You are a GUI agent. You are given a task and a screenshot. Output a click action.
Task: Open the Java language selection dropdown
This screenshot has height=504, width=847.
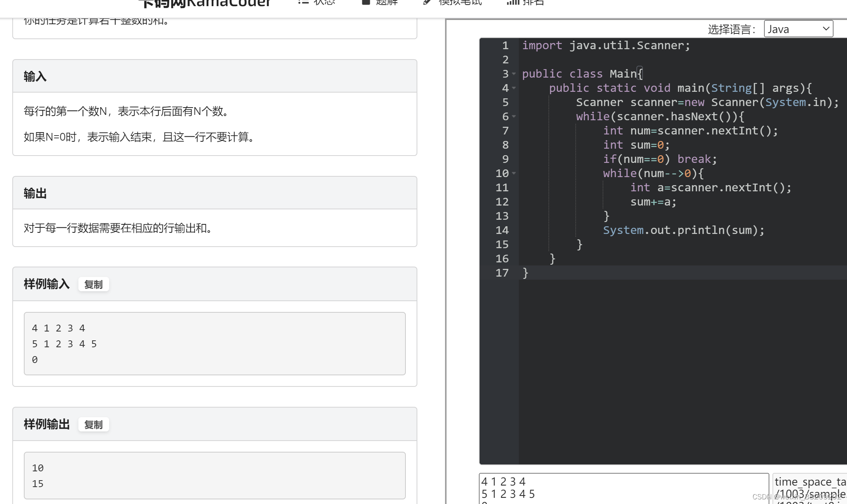pos(798,29)
